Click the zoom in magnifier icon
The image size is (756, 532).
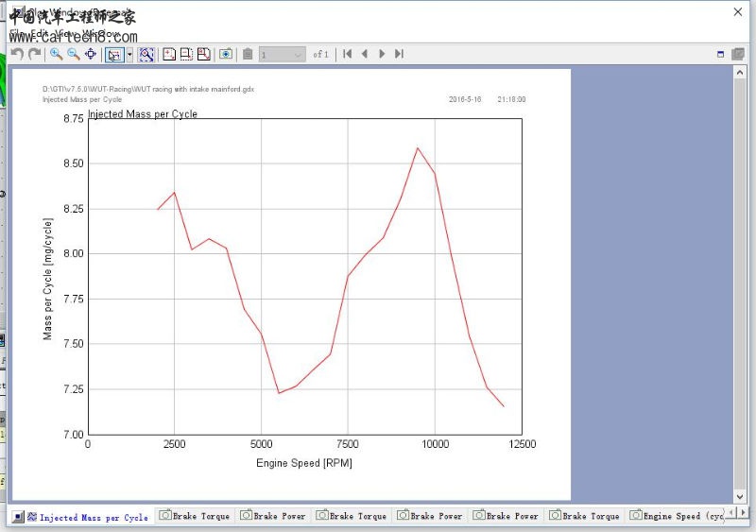57,54
